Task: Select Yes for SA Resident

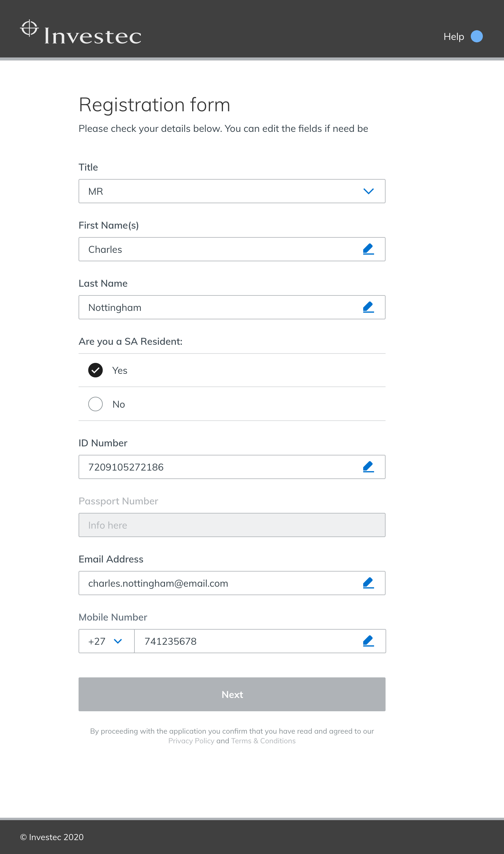Action: pos(95,370)
